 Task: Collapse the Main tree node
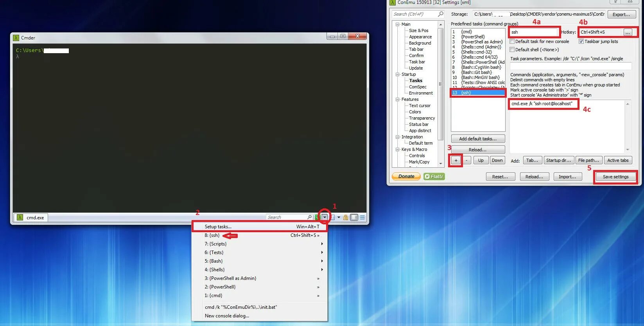click(x=398, y=24)
